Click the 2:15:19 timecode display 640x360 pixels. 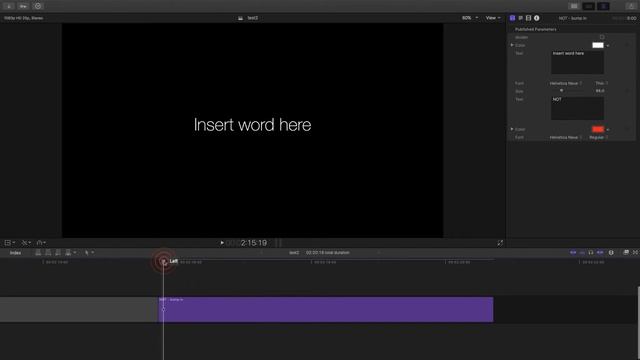coord(253,243)
